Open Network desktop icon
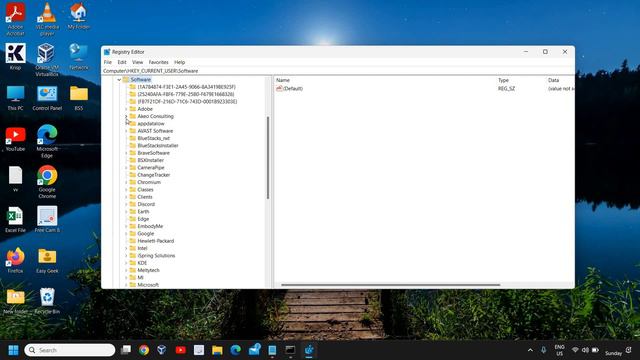The image size is (640, 360). click(x=78, y=57)
